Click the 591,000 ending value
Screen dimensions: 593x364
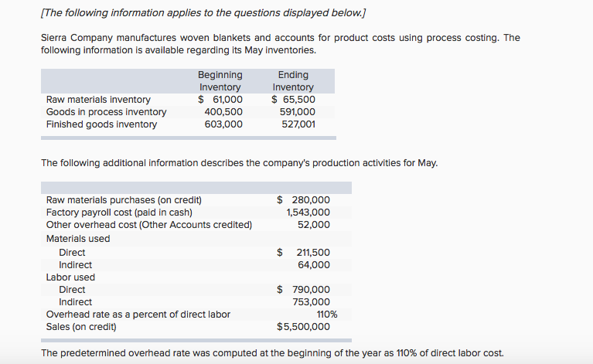(297, 112)
